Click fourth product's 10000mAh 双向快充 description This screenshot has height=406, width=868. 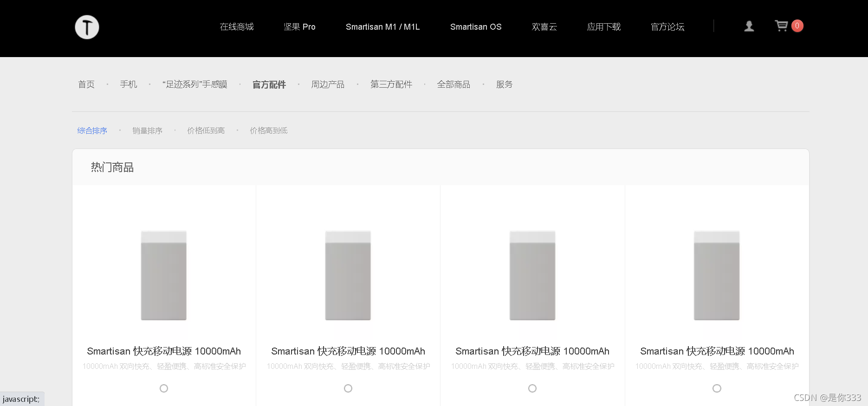pyautogui.click(x=717, y=367)
